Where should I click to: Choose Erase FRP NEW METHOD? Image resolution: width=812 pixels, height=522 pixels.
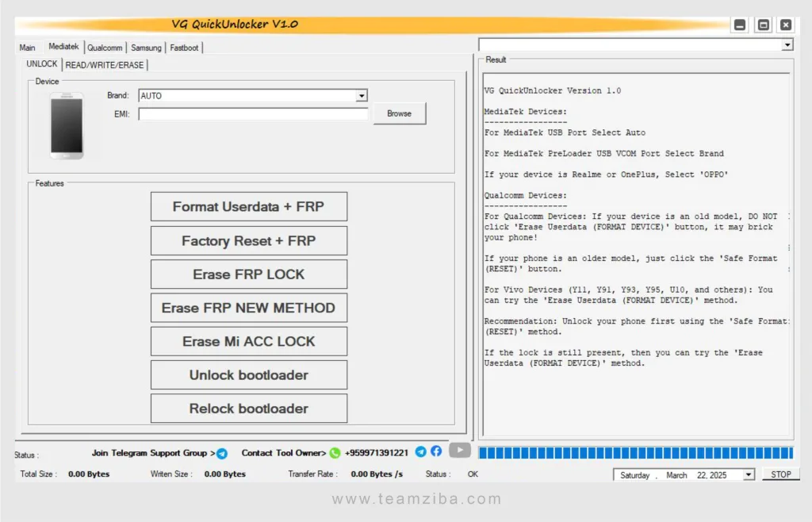(248, 308)
